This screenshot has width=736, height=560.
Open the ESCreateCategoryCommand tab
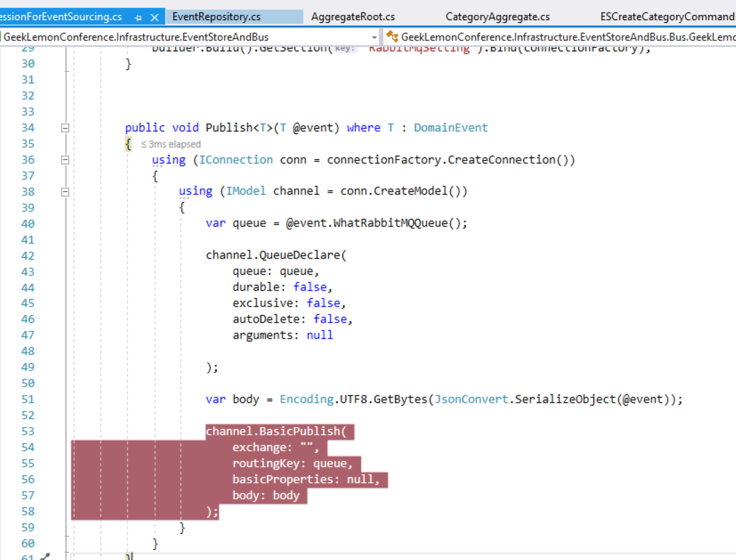pyautogui.click(x=668, y=17)
